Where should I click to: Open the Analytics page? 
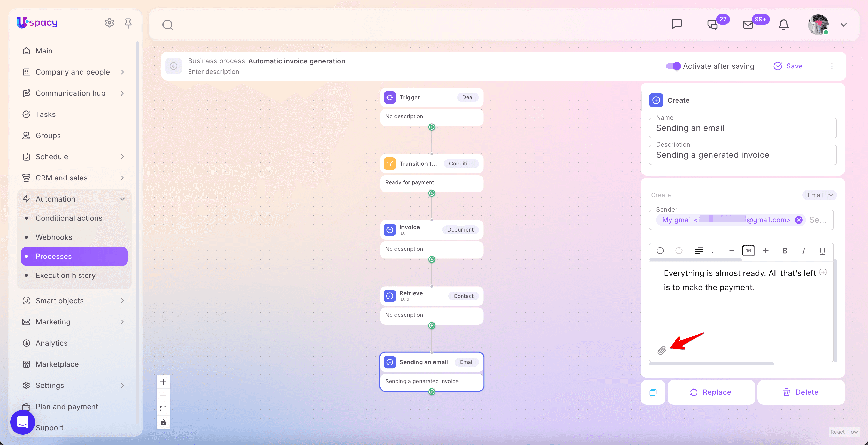(x=52, y=343)
